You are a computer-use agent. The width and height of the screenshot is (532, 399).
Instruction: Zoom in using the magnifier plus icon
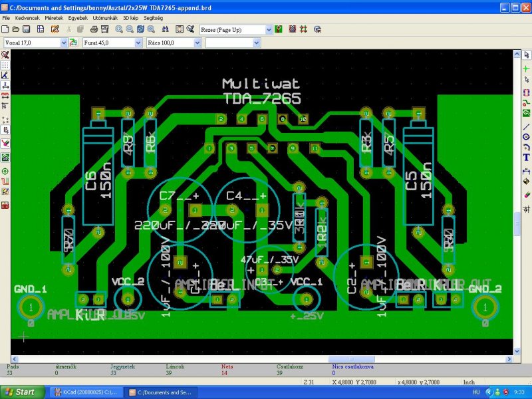pos(119,29)
